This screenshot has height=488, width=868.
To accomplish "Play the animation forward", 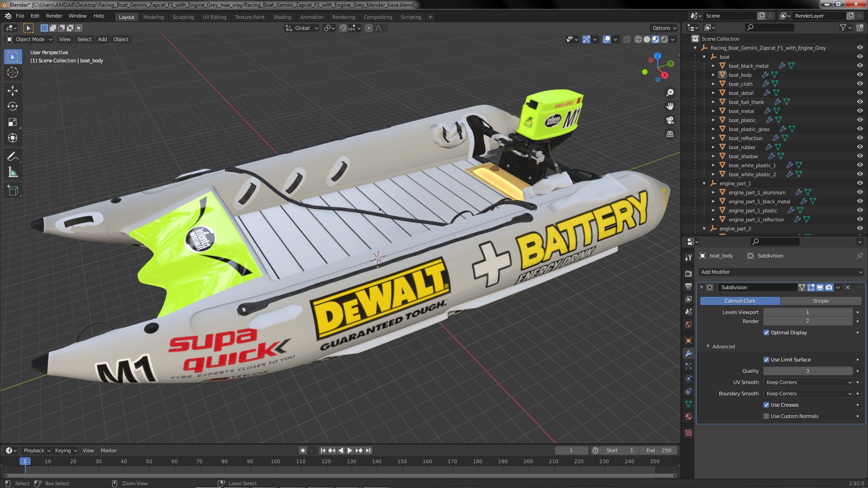I will click(x=349, y=450).
